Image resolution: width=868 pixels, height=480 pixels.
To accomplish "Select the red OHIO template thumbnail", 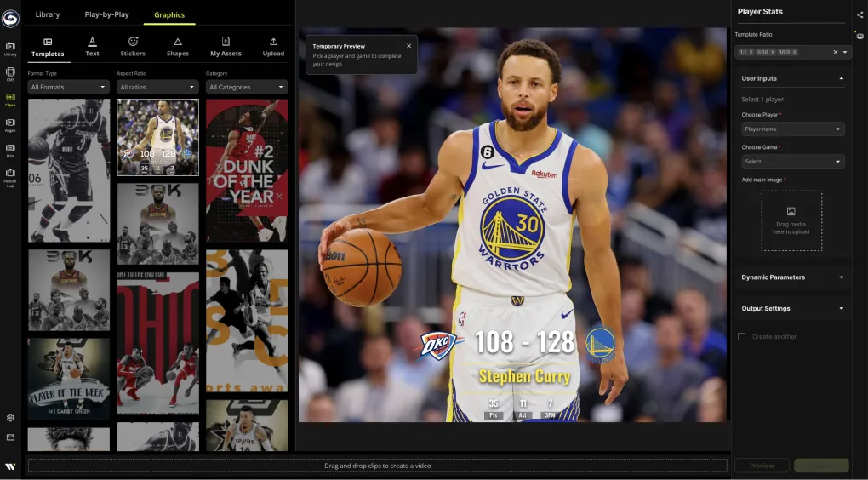I will pos(157,343).
